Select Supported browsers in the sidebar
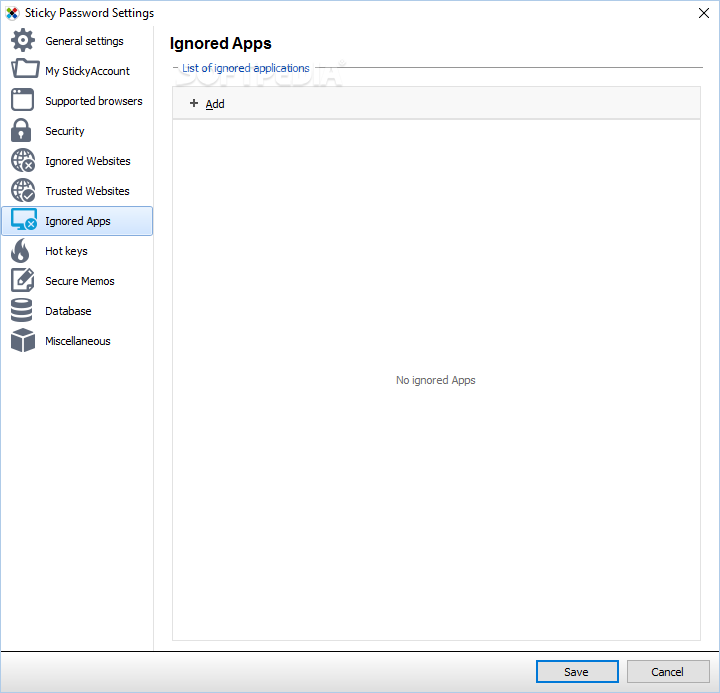This screenshot has width=720, height=693. (x=77, y=101)
